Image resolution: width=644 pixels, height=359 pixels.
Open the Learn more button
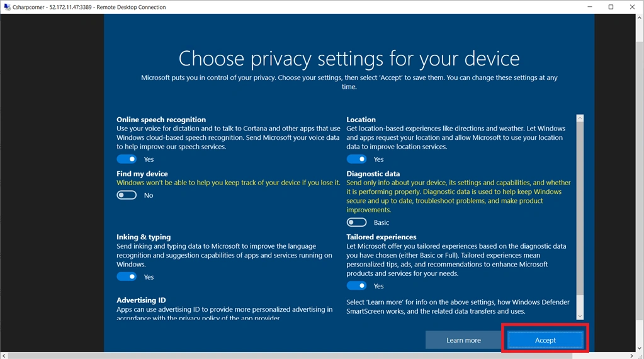(x=463, y=340)
